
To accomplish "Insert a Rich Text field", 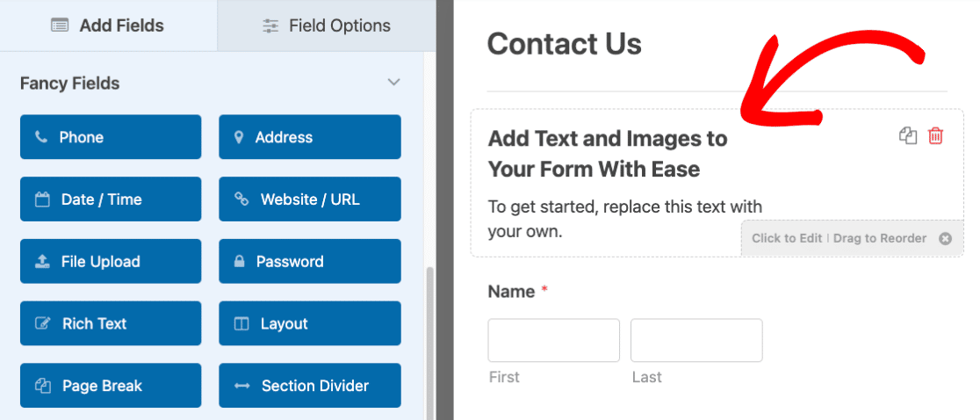I will 111,323.
